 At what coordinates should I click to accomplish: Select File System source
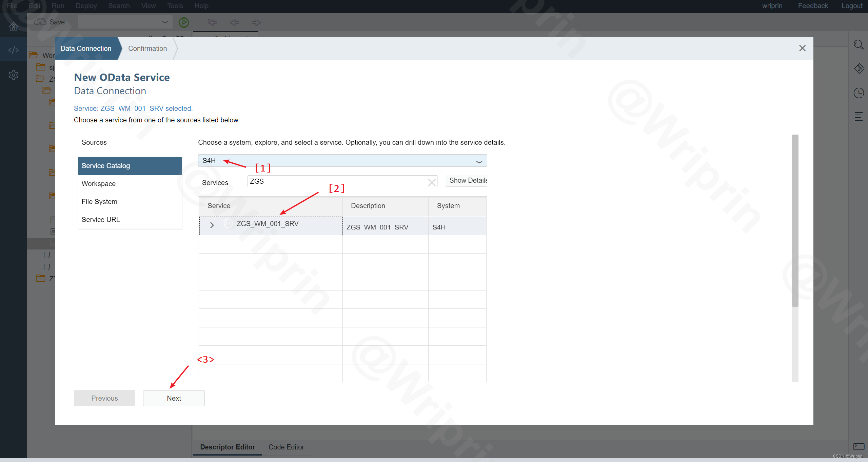pyautogui.click(x=130, y=202)
